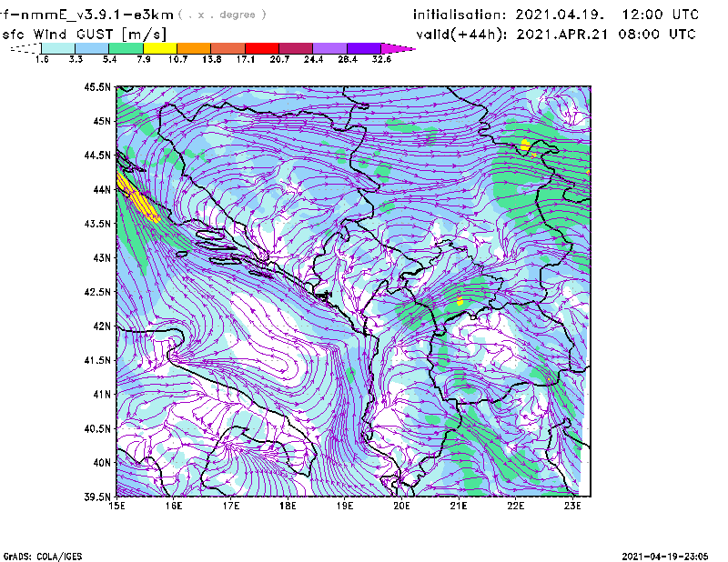Pick the orange 10.7–13.8 legend swatch
This screenshot has width=728, height=562.
coord(194,48)
